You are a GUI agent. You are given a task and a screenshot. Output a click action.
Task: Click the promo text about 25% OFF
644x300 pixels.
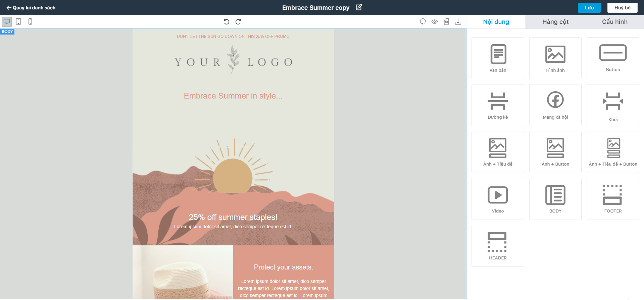tap(233, 37)
